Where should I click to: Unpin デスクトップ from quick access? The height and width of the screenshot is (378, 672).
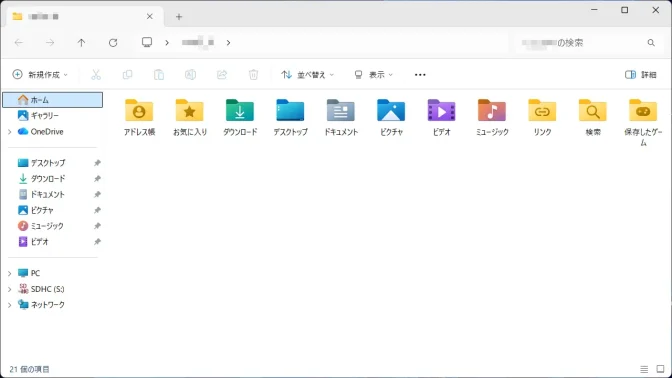coord(97,163)
